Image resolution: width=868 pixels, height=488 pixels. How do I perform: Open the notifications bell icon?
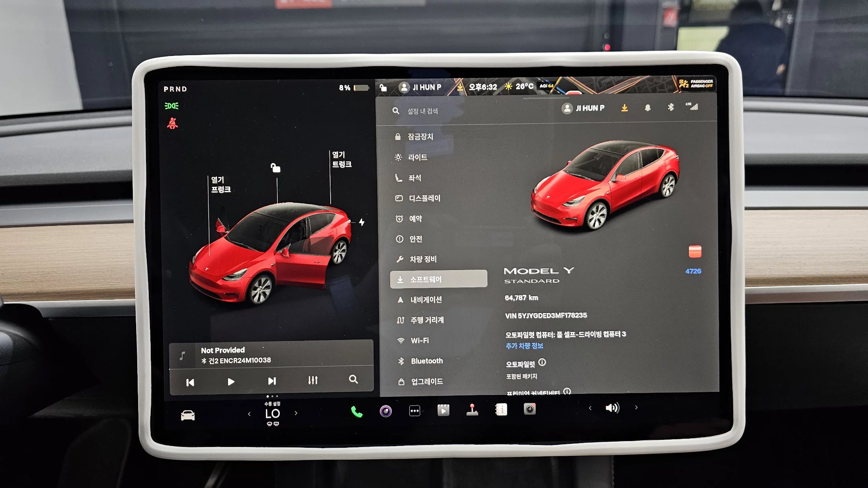tap(647, 108)
